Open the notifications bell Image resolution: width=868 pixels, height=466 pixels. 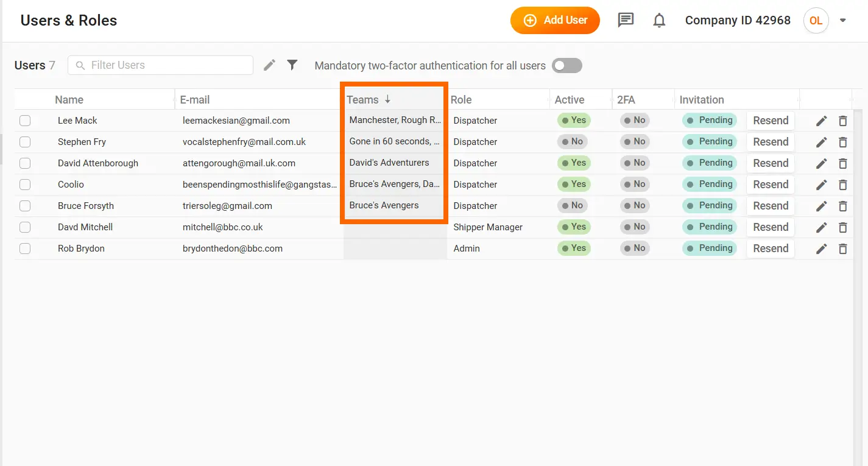(659, 21)
